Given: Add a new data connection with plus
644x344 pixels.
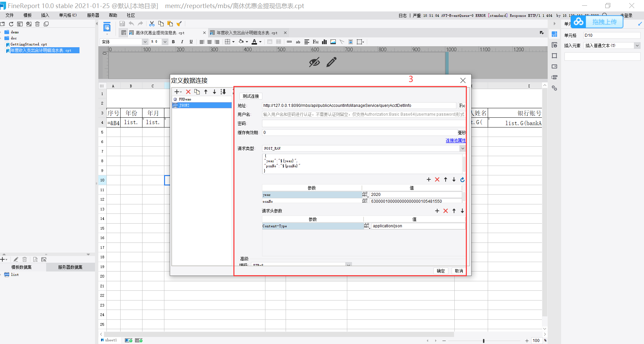Looking at the screenshot, I should pyautogui.click(x=178, y=92).
